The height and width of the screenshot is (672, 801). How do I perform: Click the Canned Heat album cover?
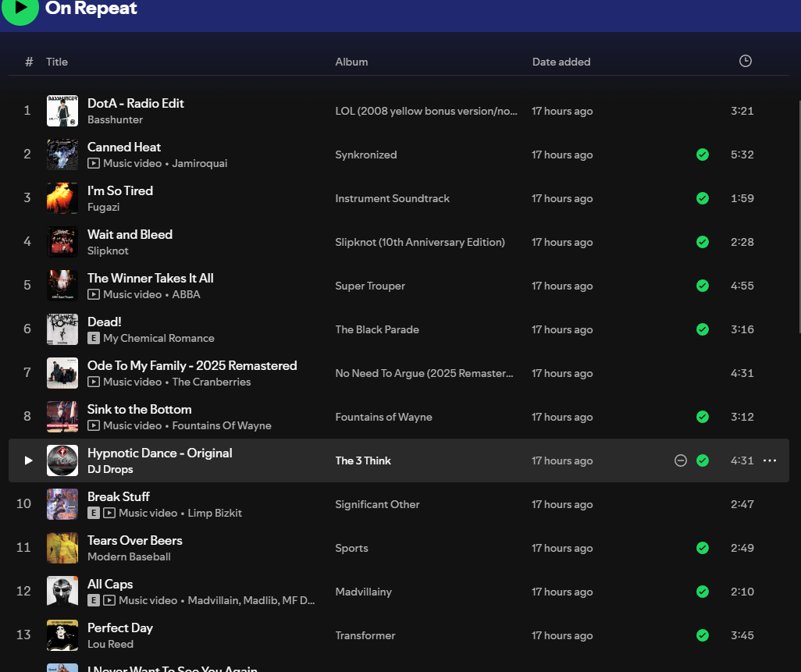[x=62, y=155]
